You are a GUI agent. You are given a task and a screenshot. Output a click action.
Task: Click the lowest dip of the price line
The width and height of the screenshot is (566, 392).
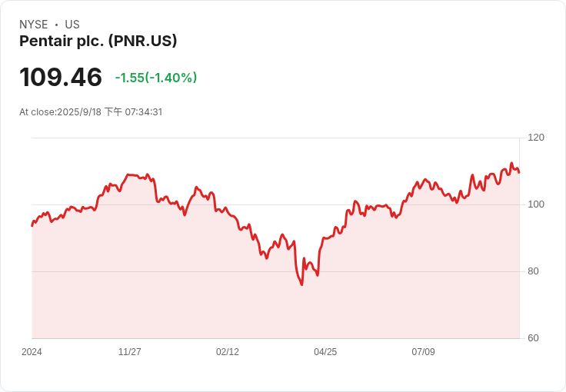tap(301, 285)
